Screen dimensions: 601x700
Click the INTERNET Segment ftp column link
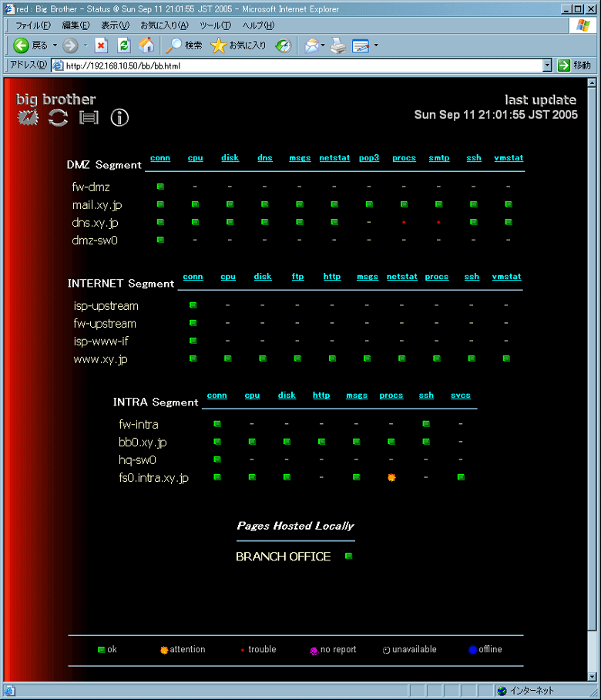[297, 276]
